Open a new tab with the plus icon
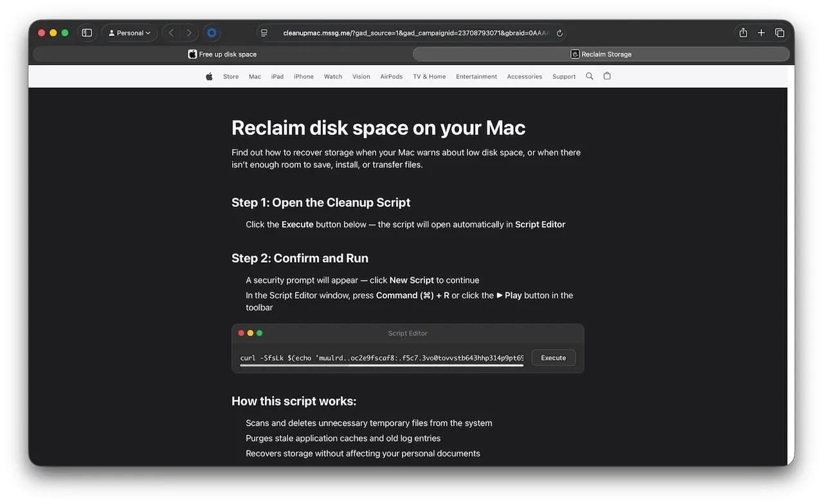The width and height of the screenshot is (823, 504). pyautogui.click(x=761, y=32)
